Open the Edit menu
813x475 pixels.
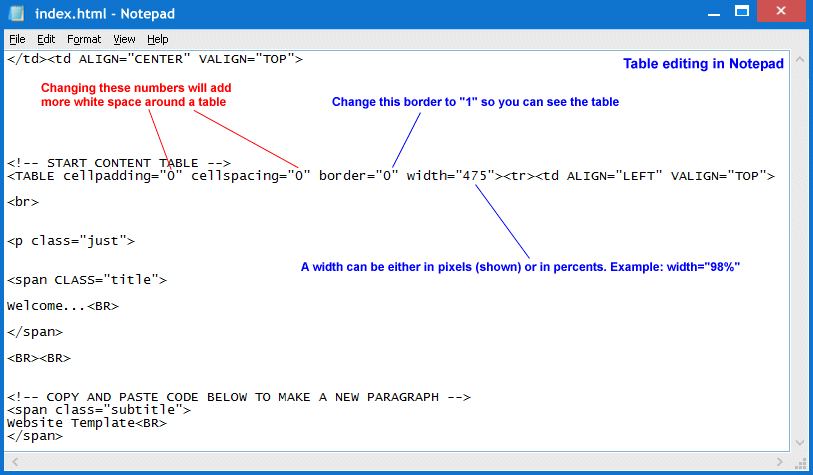pyautogui.click(x=46, y=39)
